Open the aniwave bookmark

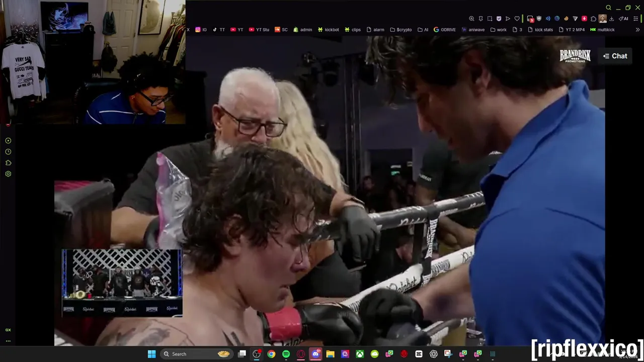click(473, 30)
